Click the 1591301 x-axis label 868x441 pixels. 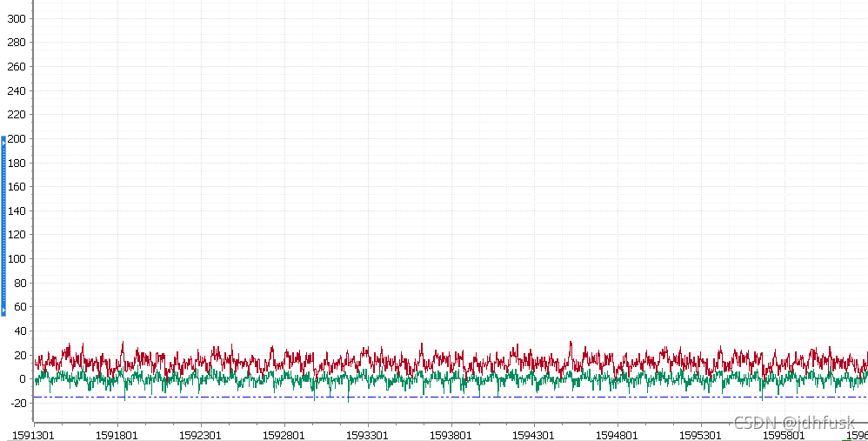tap(34, 436)
